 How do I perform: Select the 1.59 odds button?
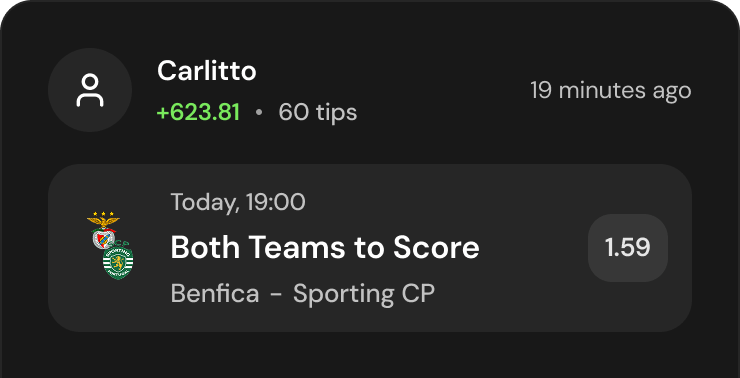628,248
